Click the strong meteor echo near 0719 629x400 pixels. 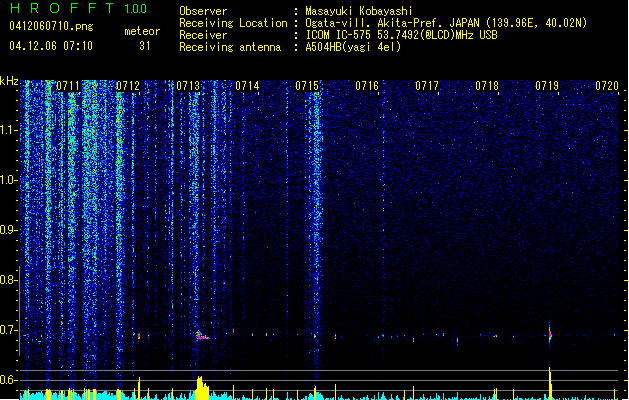[550, 334]
